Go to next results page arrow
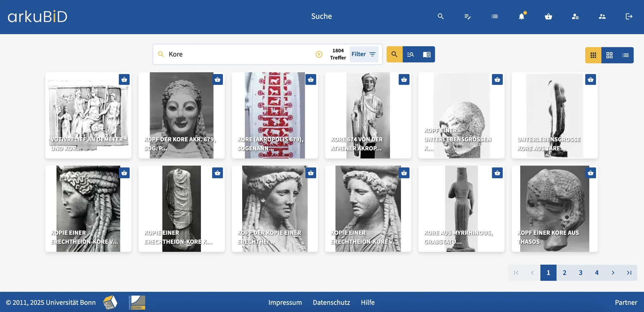644x312 pixels. click(613, 273)
